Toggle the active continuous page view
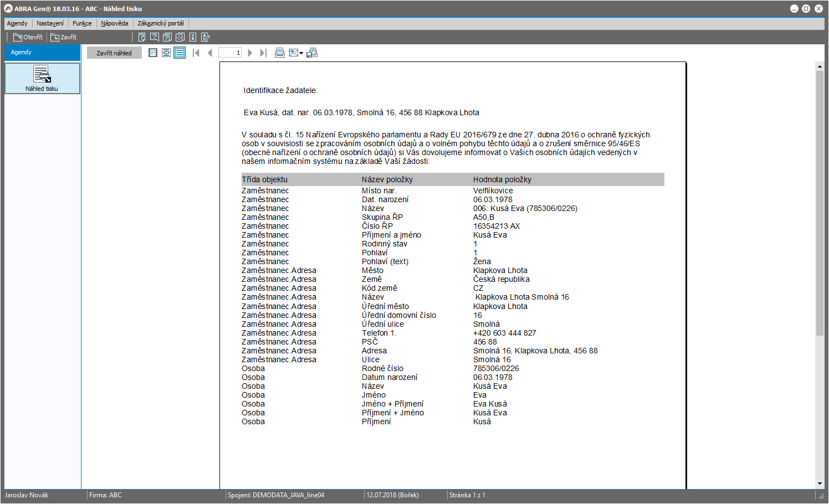 click(x=180, y=53)
